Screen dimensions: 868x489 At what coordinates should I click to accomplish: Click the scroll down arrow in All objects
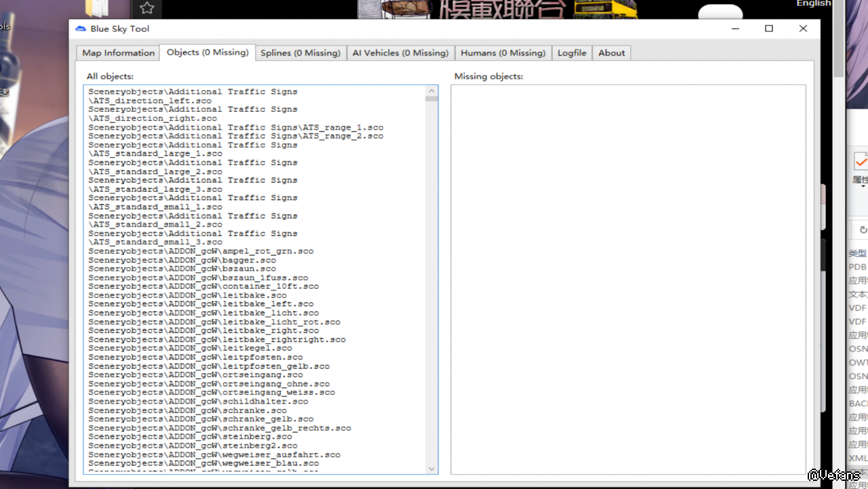pyautogui.click(x=432, y=469)
